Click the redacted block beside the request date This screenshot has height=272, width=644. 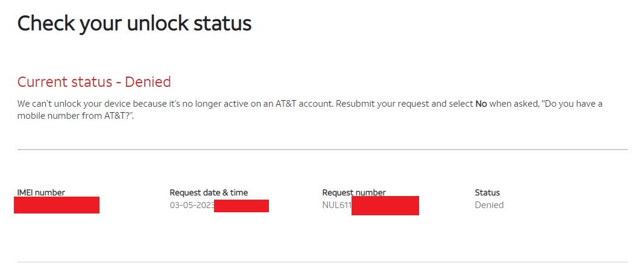click(x=241, y=206)
